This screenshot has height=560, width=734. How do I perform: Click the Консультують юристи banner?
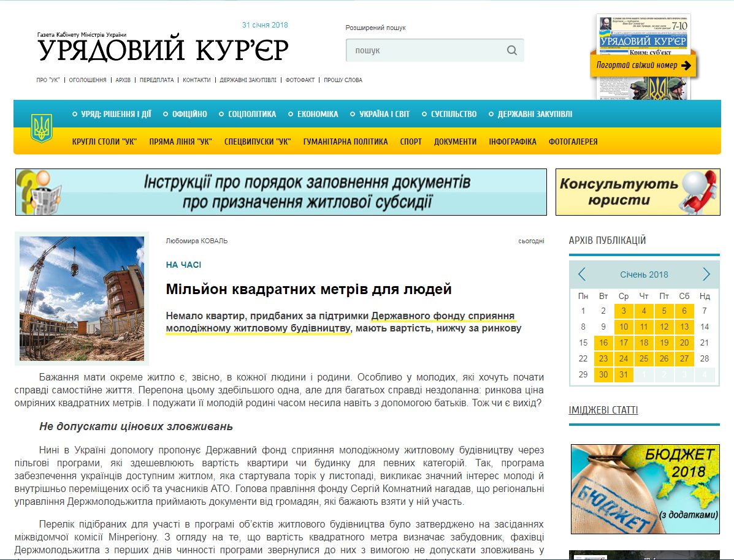[x=638, y=192]
